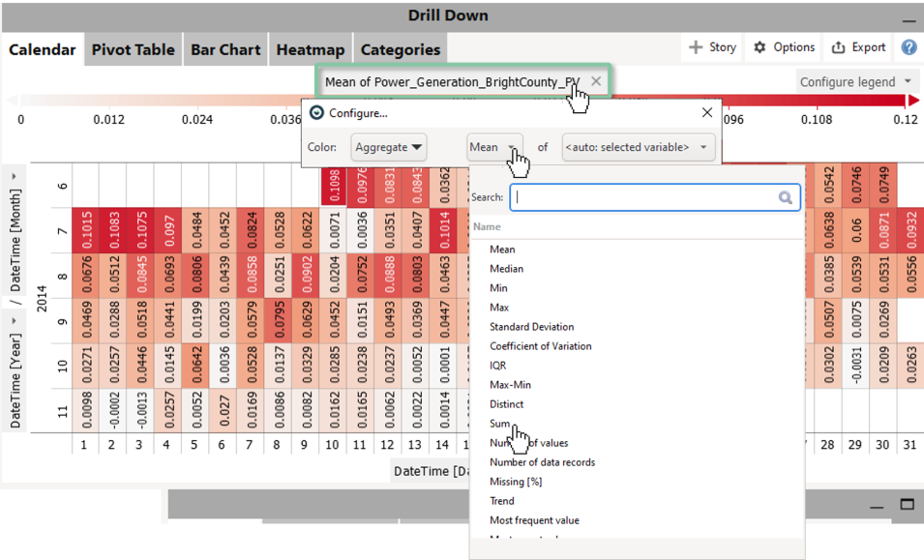The width and height of the screenshot is (924, 560).
Task: Click the aggregation search input field
Action: (x=643, y=197)
